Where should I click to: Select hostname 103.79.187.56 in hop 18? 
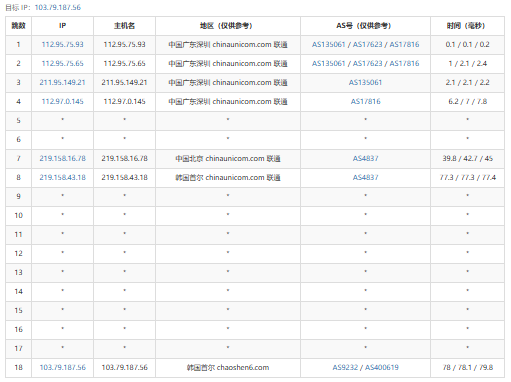click(124, 367)
